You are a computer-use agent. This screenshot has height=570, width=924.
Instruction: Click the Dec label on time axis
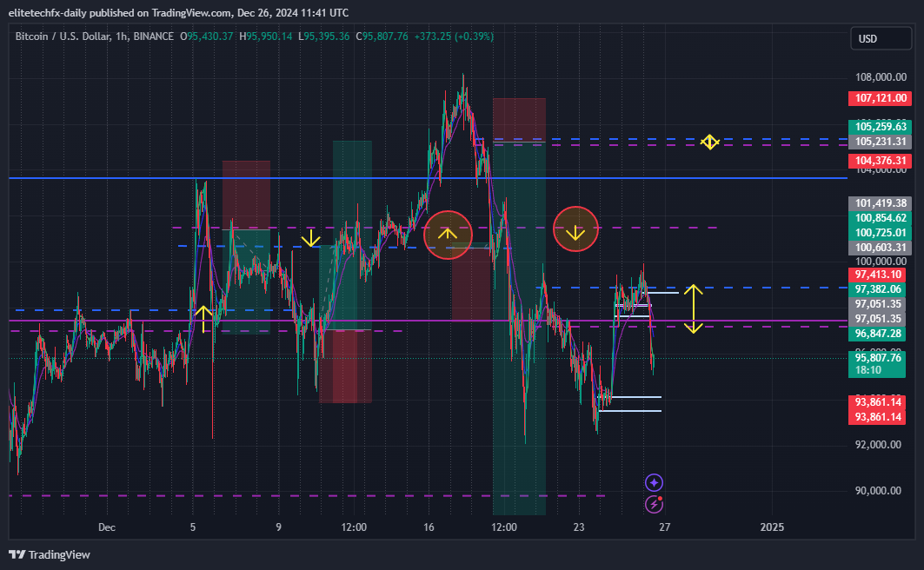(107, 527)
